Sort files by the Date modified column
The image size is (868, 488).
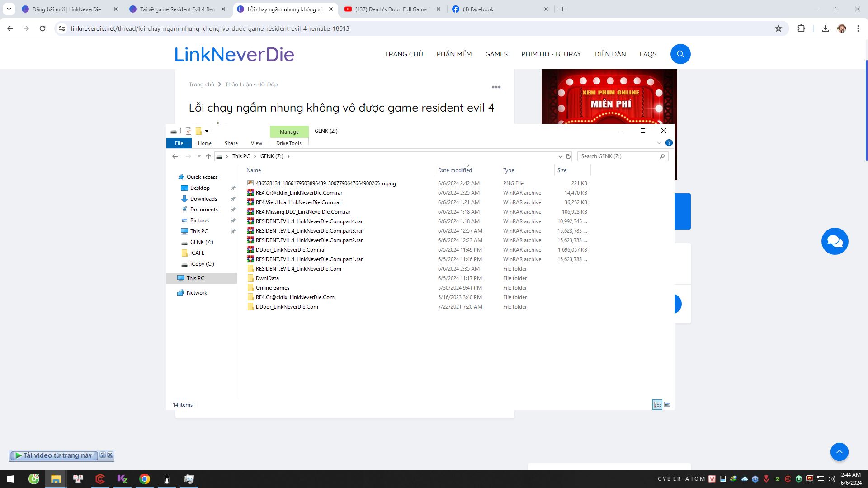454,170
